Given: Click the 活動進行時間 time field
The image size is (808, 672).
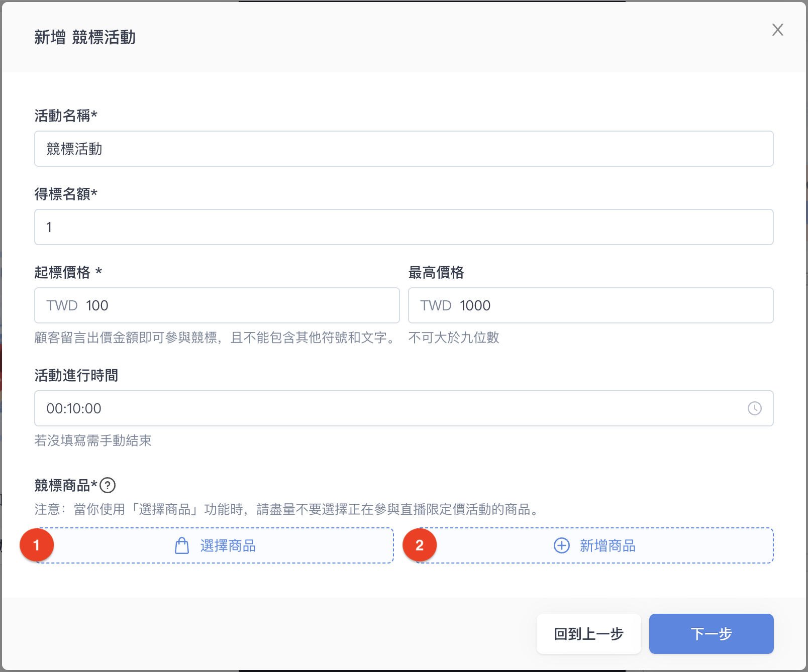Looking at the screenshot, I should click(x=403, y=408).
